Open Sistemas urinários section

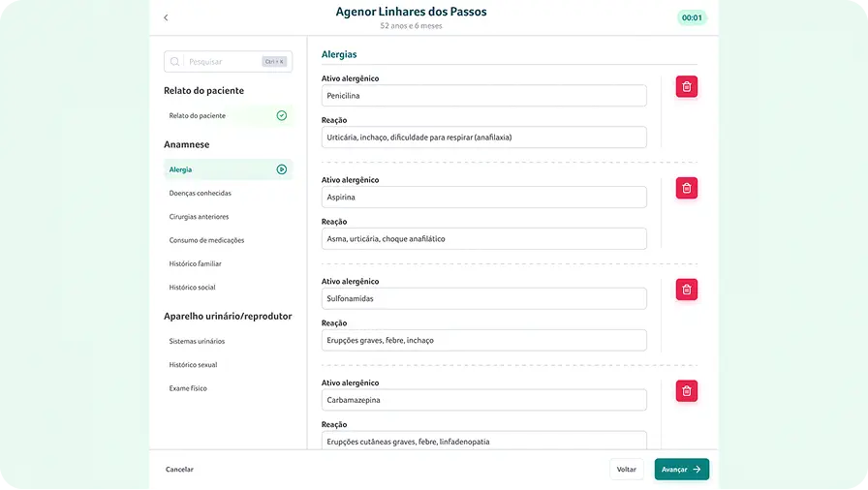tap(197, 341)
